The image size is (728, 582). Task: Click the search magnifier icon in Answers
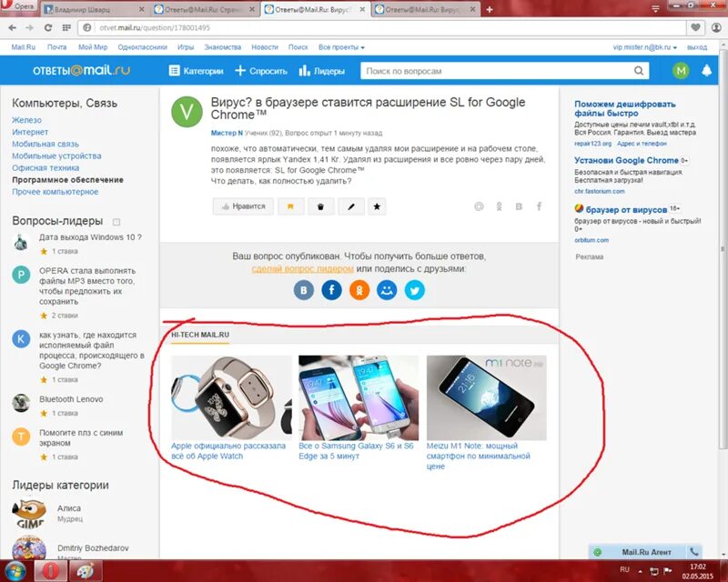pos(639,71)
